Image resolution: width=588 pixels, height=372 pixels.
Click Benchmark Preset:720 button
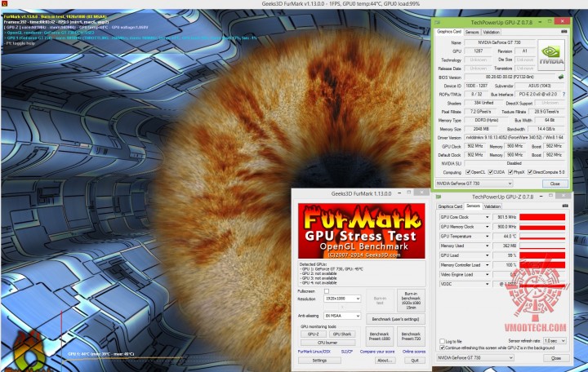[411, 336]
